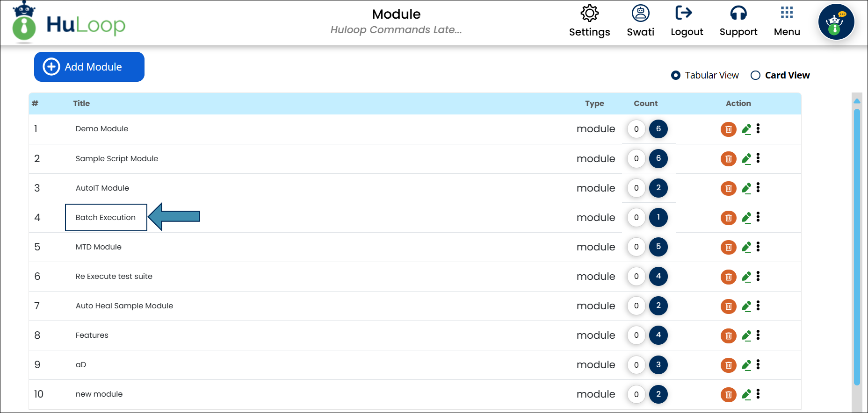
Task: Select the Re Execute test suite title
Action: point(114,276)
